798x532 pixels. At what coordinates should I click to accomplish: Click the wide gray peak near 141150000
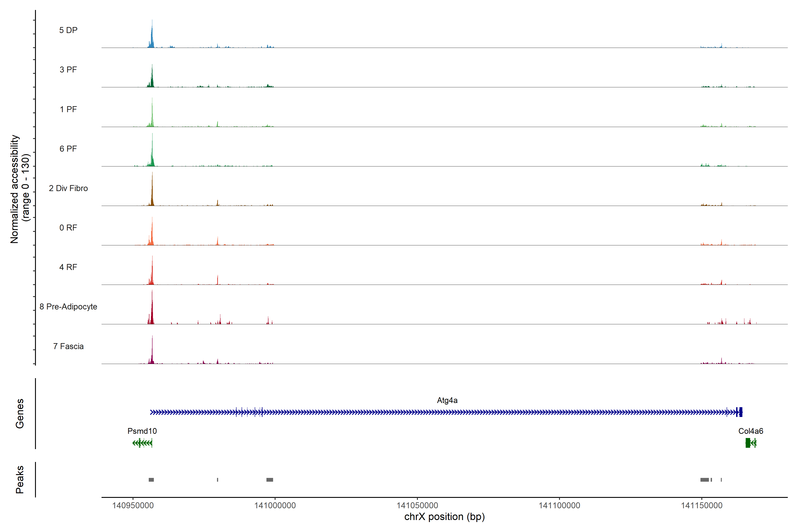[x=704, y=480]
